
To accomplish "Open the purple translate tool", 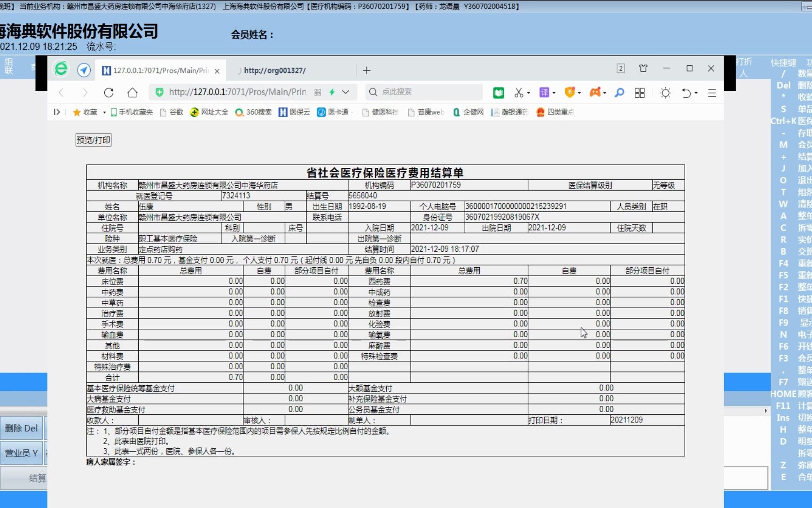I will pos(545,93).
